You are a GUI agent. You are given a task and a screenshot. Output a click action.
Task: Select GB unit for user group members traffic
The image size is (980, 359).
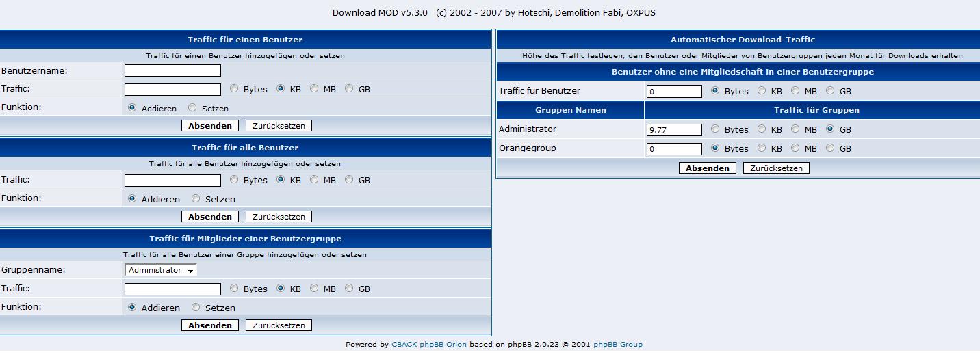click(349, 289)
